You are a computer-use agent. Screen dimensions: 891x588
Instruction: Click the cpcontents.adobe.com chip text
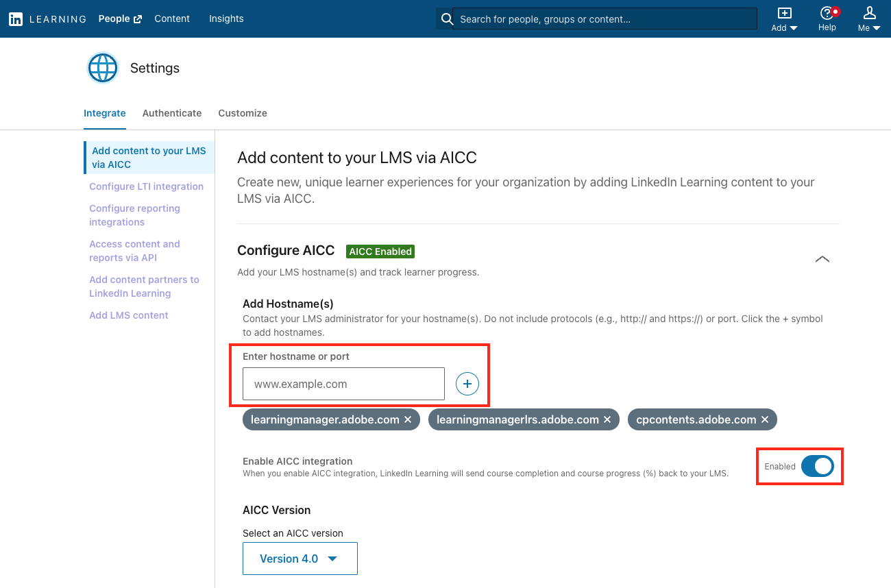point(696,419)
